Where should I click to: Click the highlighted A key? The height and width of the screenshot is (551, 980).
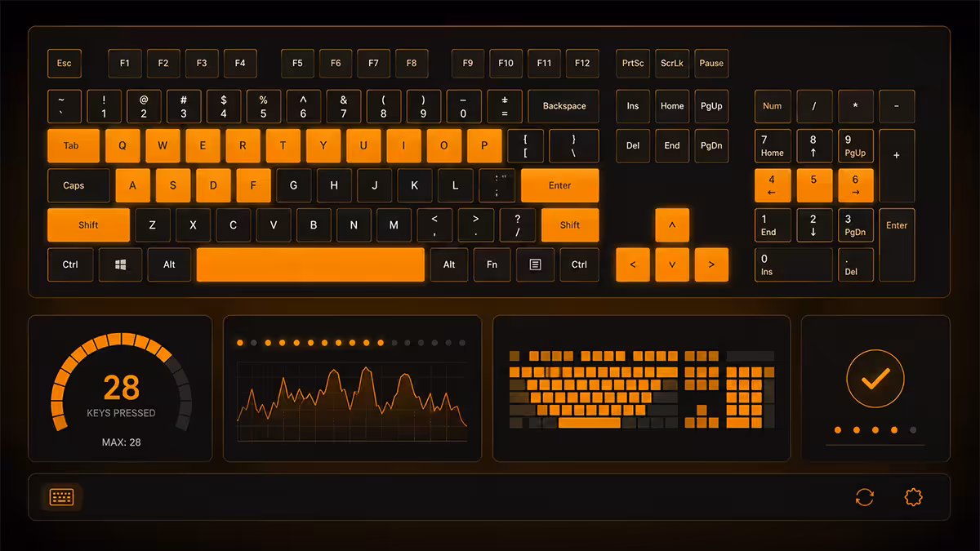pyautogui.click(x=132, y=185)
